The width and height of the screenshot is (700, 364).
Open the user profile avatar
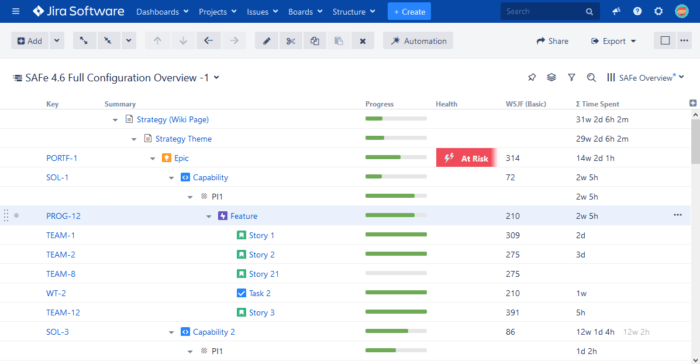click(682, 11)
